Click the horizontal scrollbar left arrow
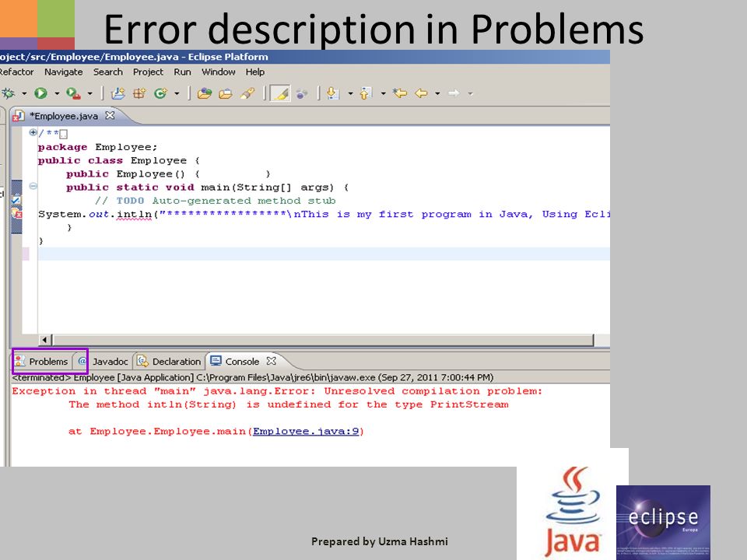 coord(45,340)
